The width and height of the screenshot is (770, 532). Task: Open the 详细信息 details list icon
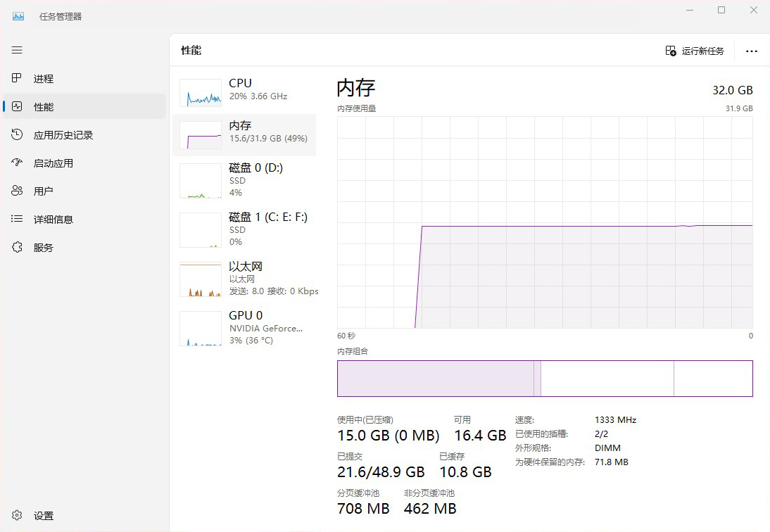point(17,219)
